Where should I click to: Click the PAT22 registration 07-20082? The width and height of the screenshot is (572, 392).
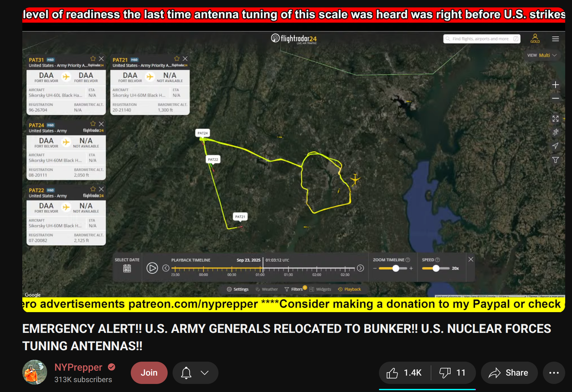tap(38, 241)
